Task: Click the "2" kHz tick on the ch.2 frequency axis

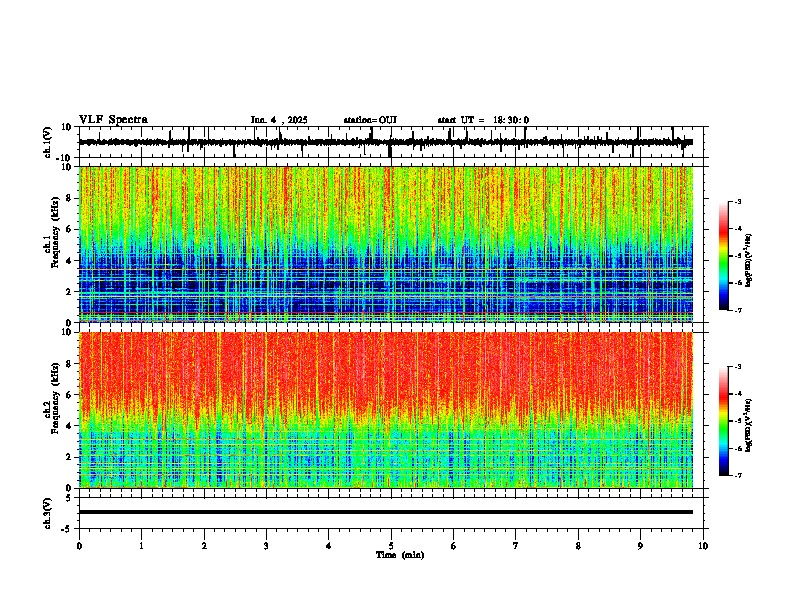Action: click(70, 457)
